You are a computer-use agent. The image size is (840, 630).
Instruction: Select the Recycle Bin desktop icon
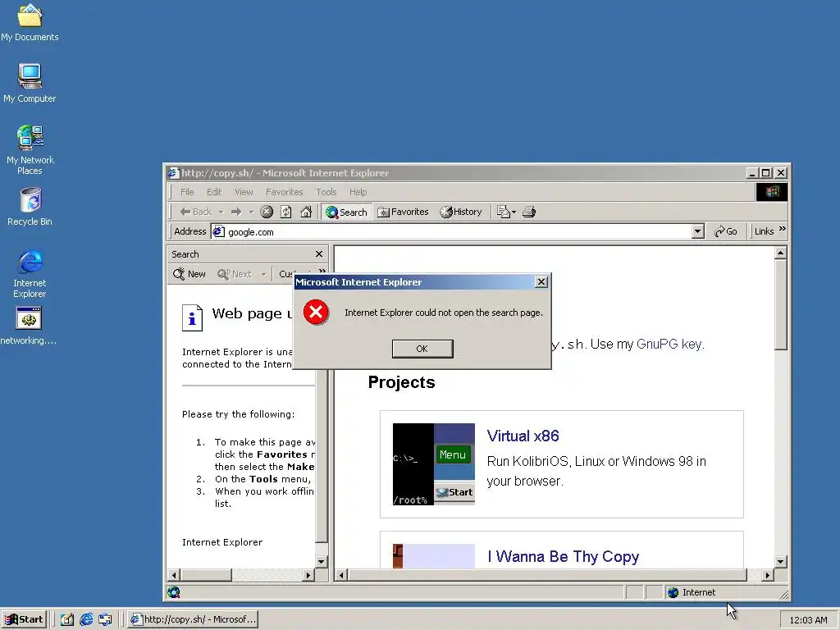coord(30,207)
